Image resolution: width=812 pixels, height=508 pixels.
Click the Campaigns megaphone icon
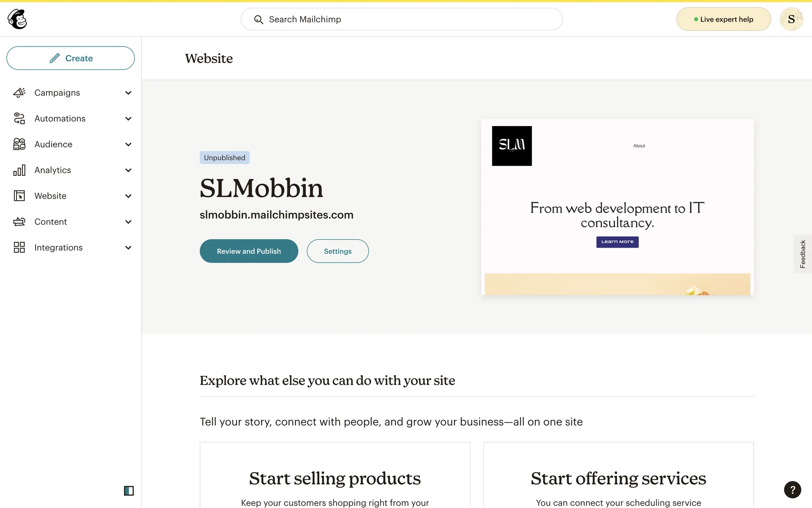pyautogui.click(x=19, y=93)
